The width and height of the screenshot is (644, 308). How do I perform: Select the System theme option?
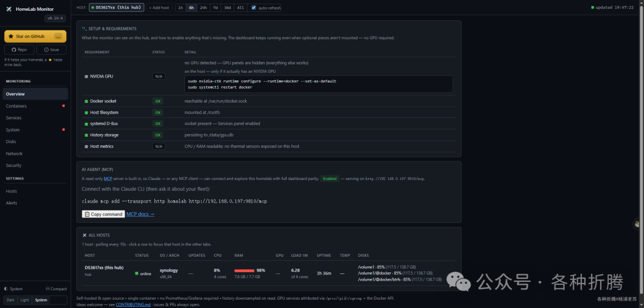(41, 300)
